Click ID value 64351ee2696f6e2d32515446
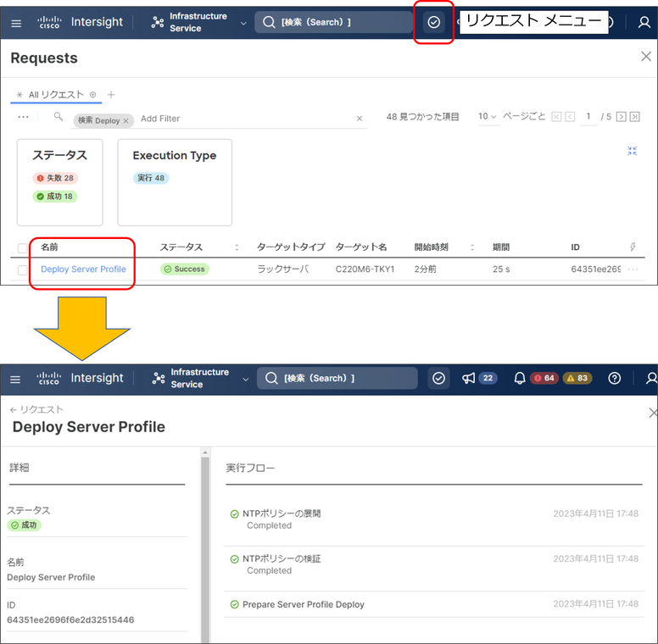Viewport: 658px width, 644px height. (x=70, y=619)
